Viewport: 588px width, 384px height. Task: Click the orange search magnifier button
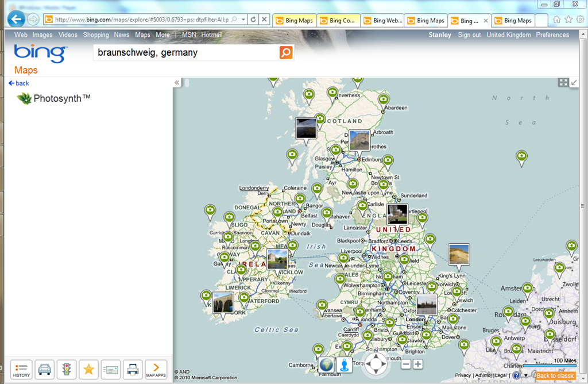pyautogui.click(x=286, y=52)
